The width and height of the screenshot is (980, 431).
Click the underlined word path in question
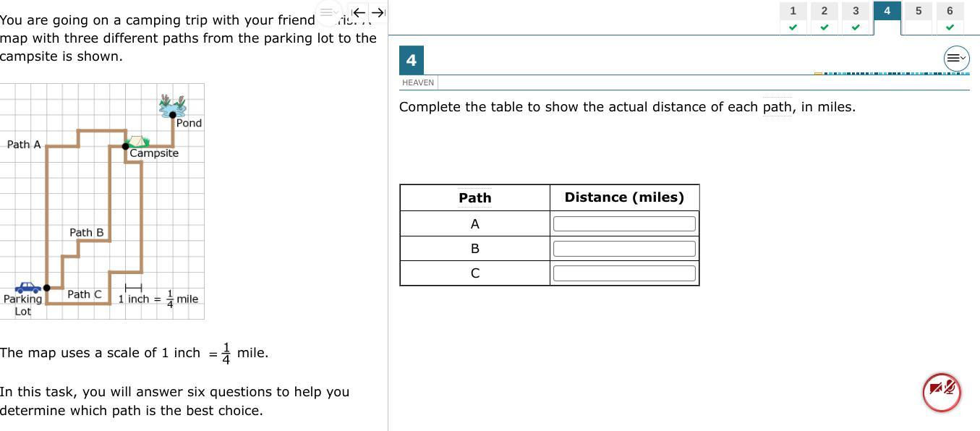(777, 107)
